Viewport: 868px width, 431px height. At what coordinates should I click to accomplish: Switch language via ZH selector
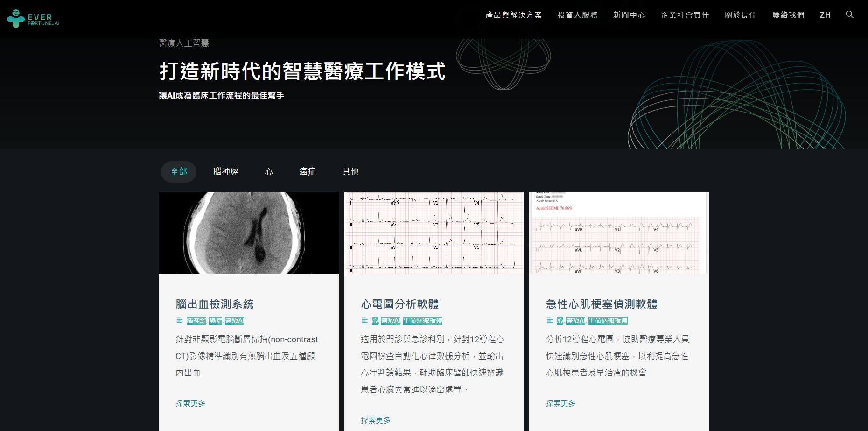point(825,15)
